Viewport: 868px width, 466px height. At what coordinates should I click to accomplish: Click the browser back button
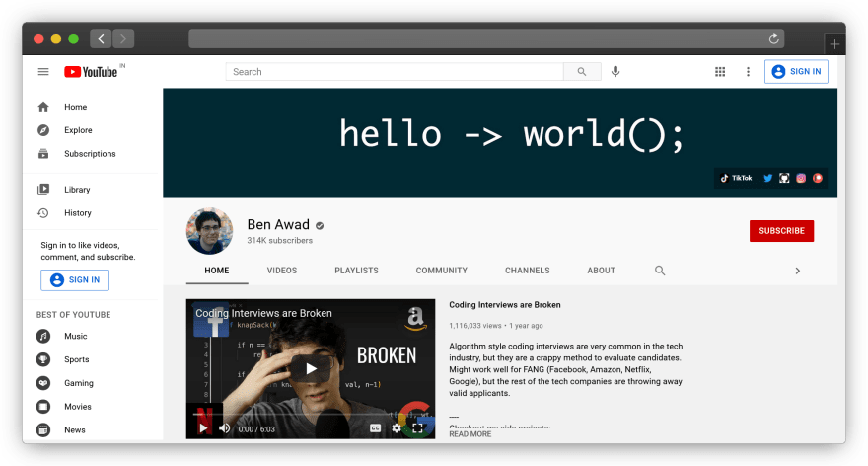click(101, 39)
